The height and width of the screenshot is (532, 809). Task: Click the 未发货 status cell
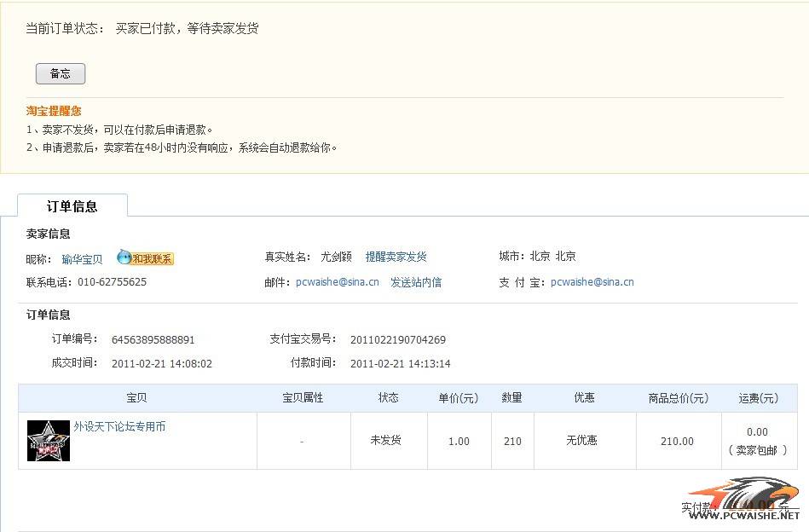[385, 441]
